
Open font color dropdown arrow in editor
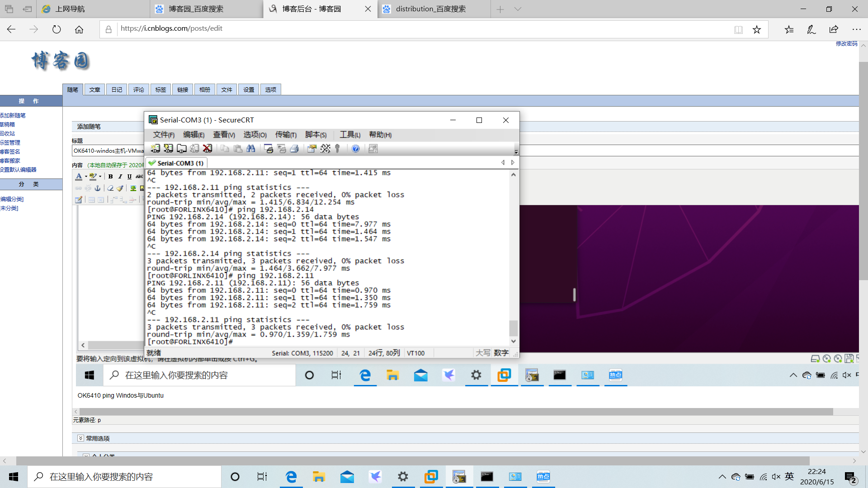pyautogui.click(x=86, y=177)
